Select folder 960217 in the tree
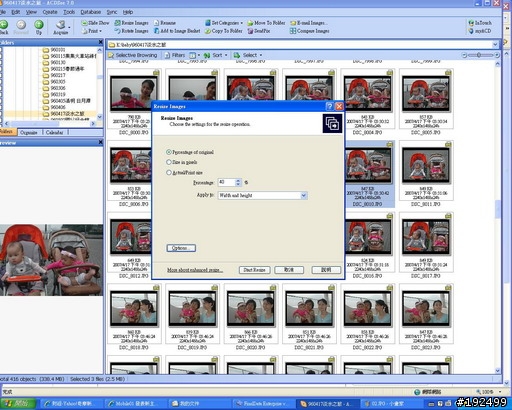Image resolution: width=512 pixels, height=410 pixels. [54, 75]
